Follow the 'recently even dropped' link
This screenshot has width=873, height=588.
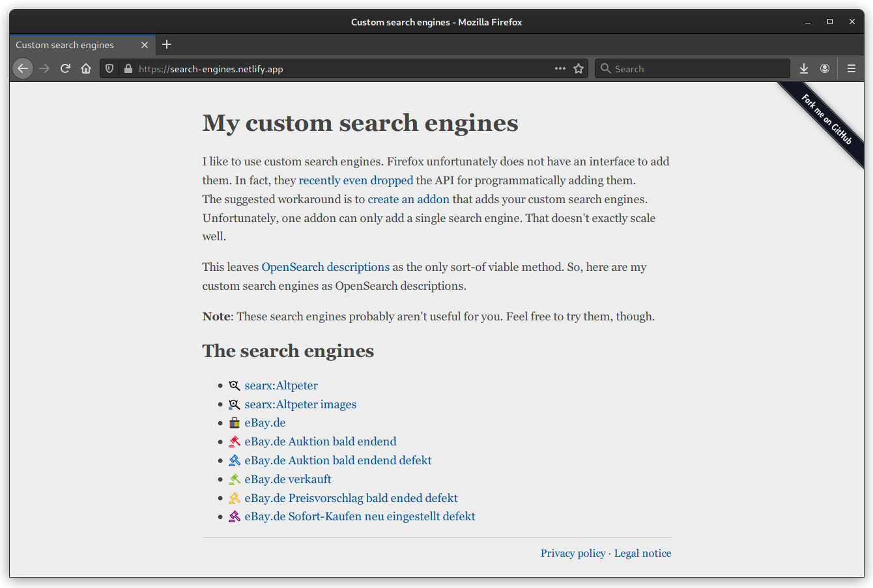tap(356, 180)
